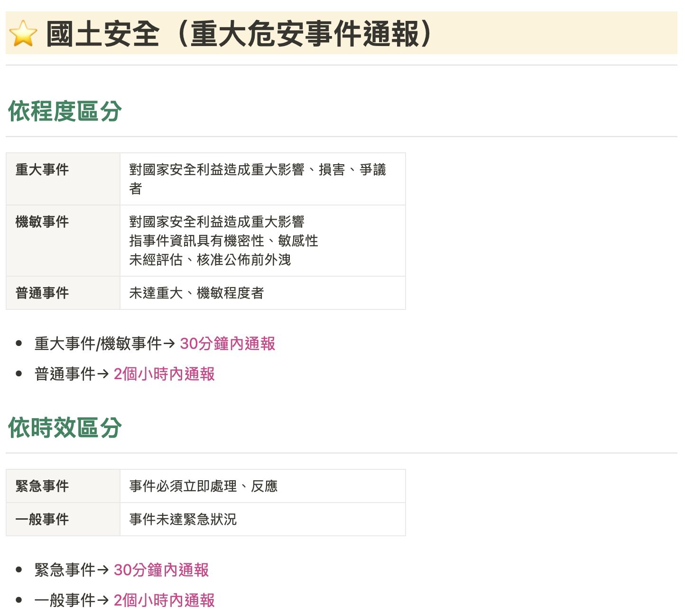
Task: Select the 一般事件 table row label
Action: pyautogui.click(x=42, y=519)
